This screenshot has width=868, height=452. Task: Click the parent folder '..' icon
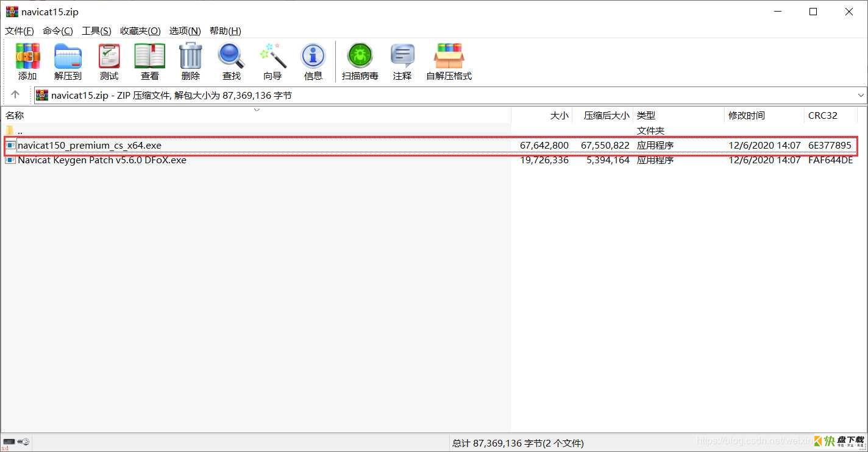pos(10,130)
